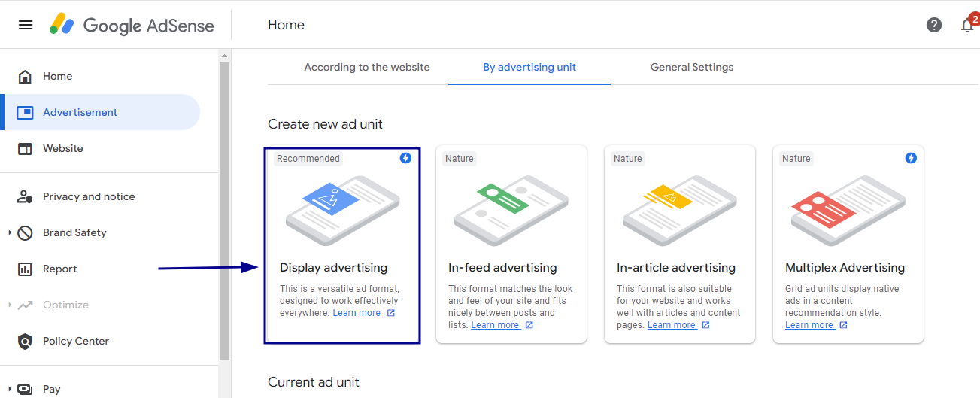
Task: Expand the Pay submenu arrow
Action: click(10, 389)
